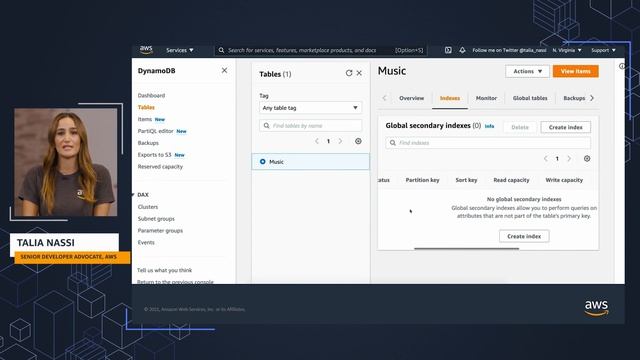Open Items in the sidebar

coord(144,119)
